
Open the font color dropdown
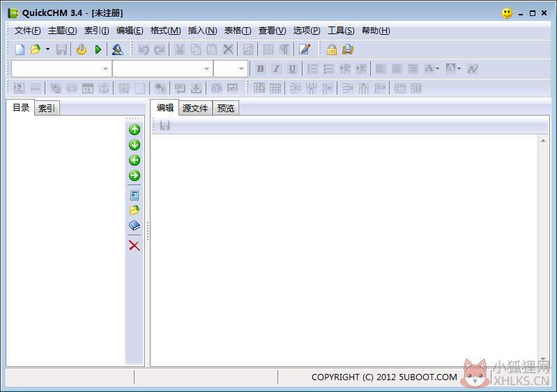click(437, 68)
